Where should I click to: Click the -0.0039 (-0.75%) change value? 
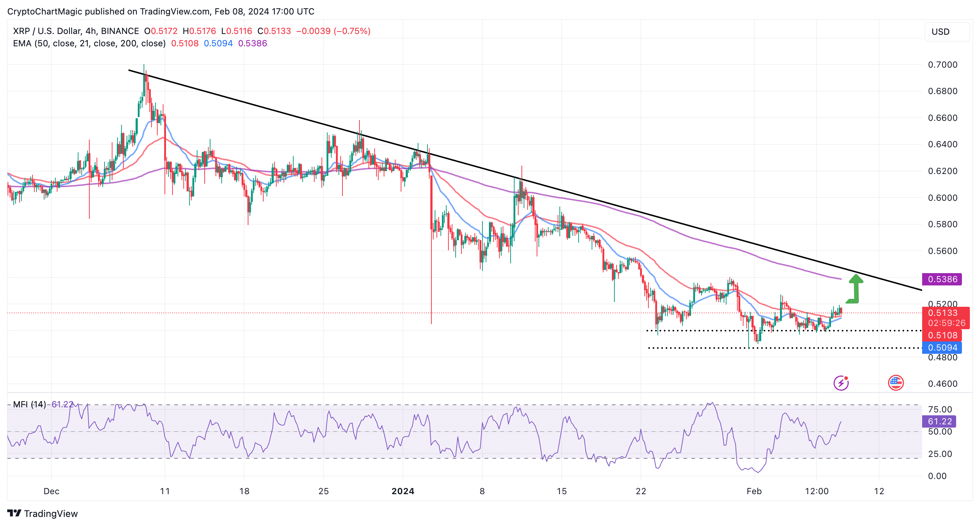pos(333,31)
